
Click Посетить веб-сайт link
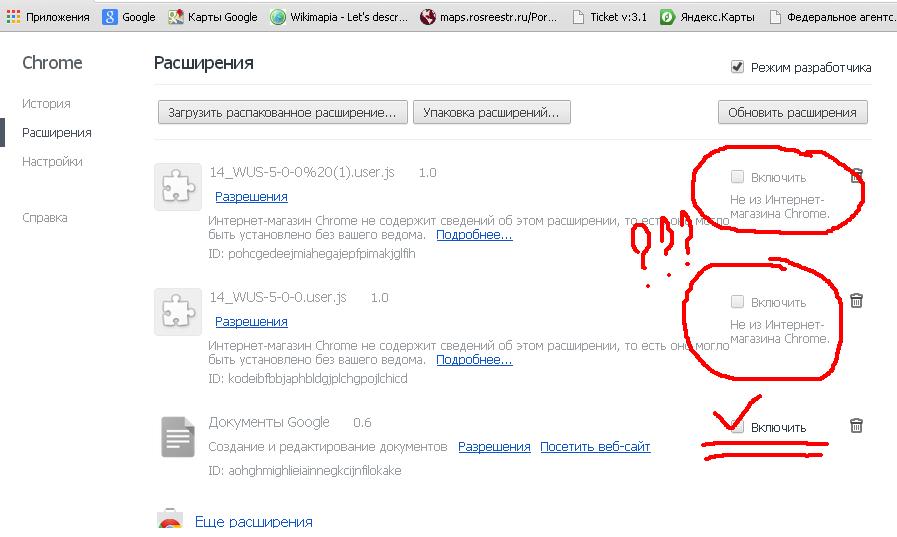click(595, 447)
